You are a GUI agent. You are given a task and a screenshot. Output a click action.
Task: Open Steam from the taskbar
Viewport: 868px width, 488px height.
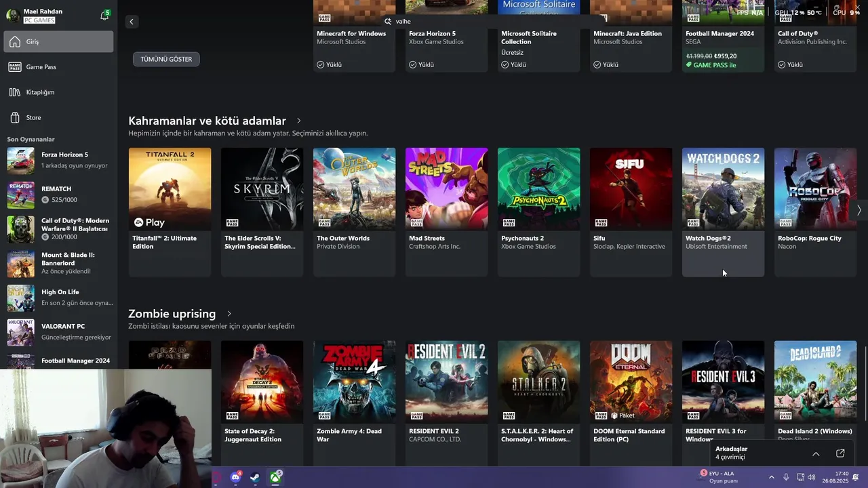(x=255, y=477)
